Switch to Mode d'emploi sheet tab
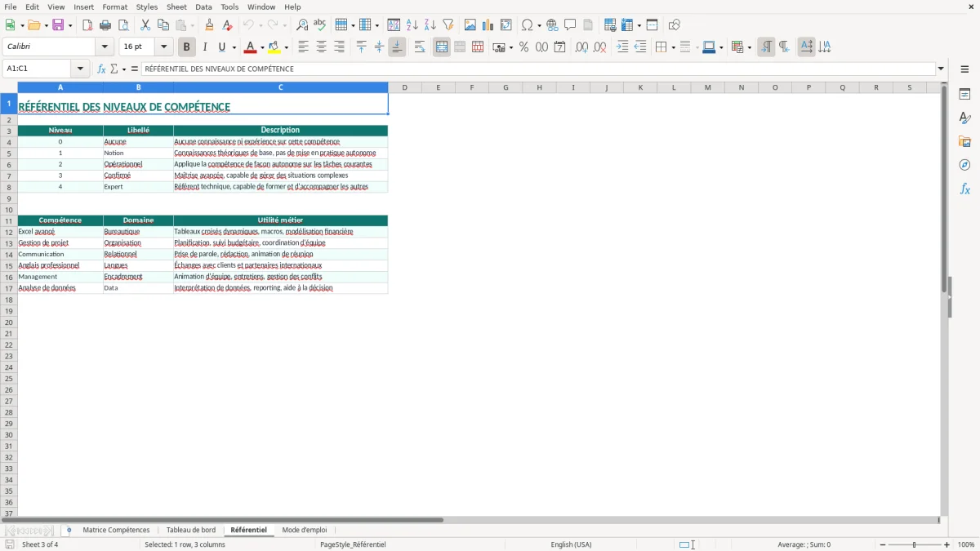Viewport: 980px width, 551px height. pos(305,531)
